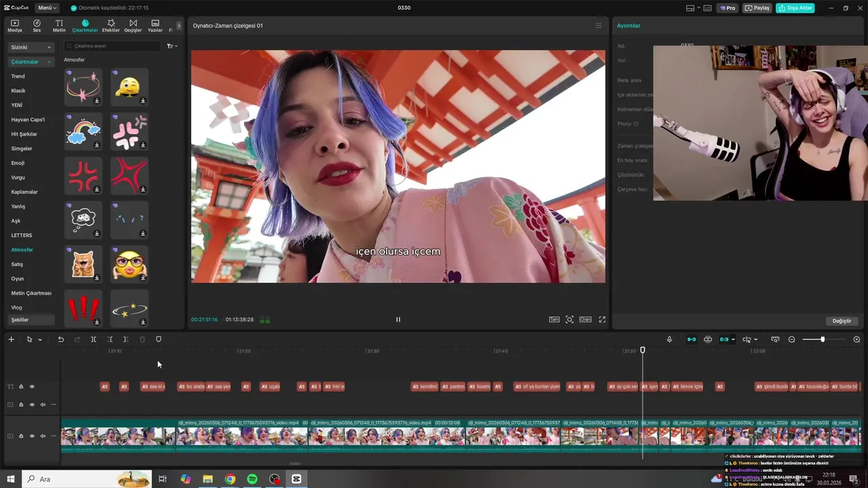
Task: Download the red exclamation marks sticker
Action: click(x=97, y=322)
